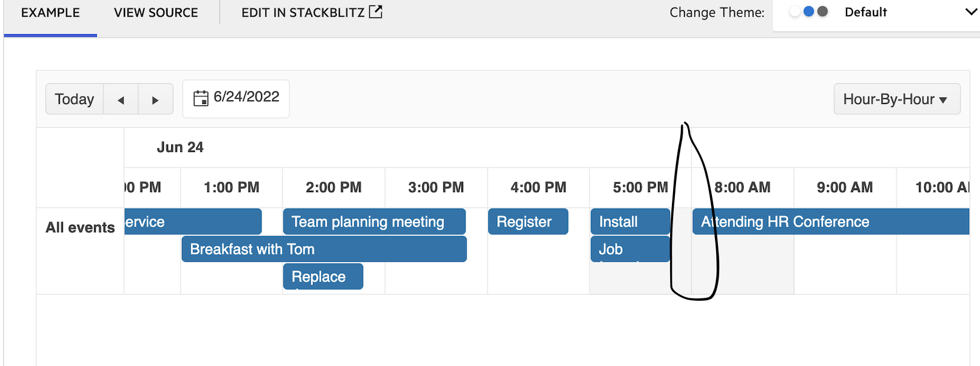This screenshot has height=366, width=980.
Task: Open the Hour-By-Hour view dropdown
Action: tap(896, 99)
